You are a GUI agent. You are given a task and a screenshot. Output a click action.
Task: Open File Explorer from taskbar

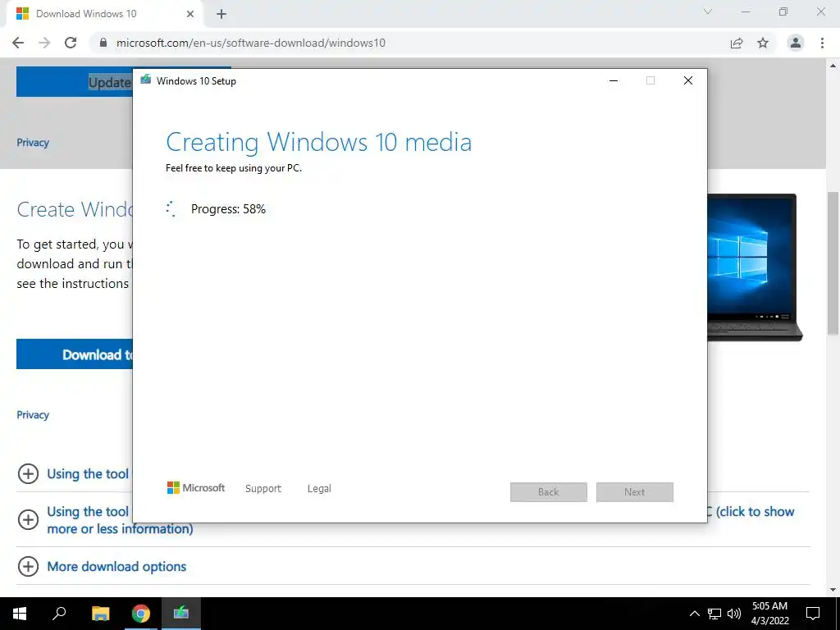coord(100,614)
